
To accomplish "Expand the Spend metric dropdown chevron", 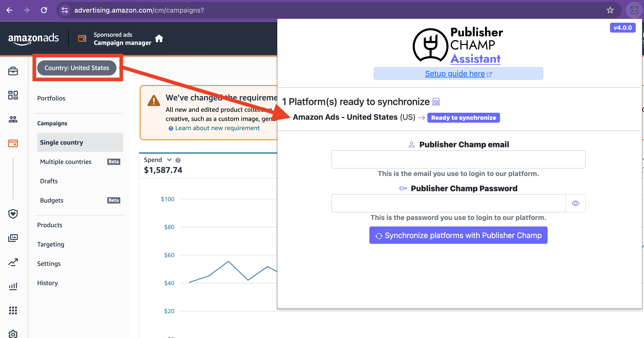I will click(x=169, y=160).
